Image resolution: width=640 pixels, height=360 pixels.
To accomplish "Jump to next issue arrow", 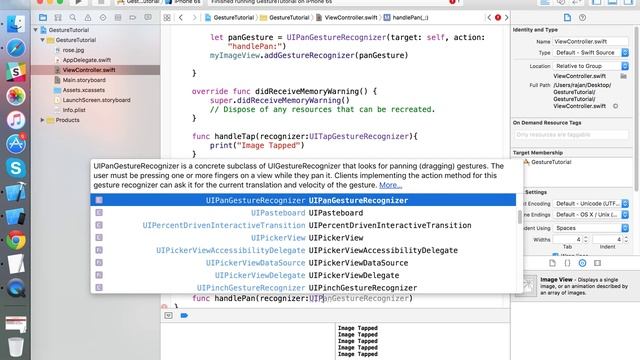I will tap(507, 18).
